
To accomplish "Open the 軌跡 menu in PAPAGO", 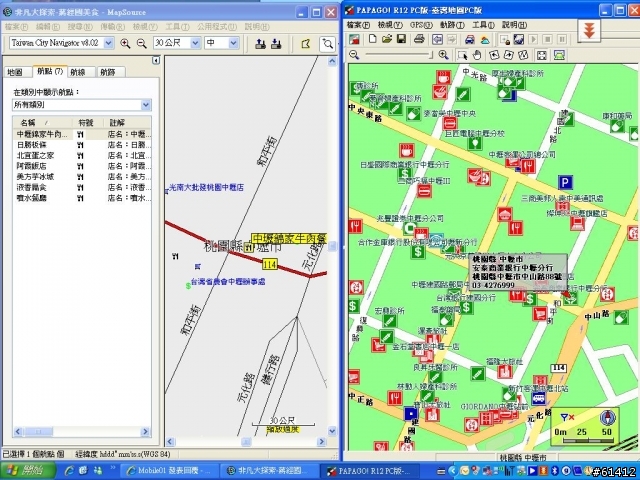I will click(450, 24).
